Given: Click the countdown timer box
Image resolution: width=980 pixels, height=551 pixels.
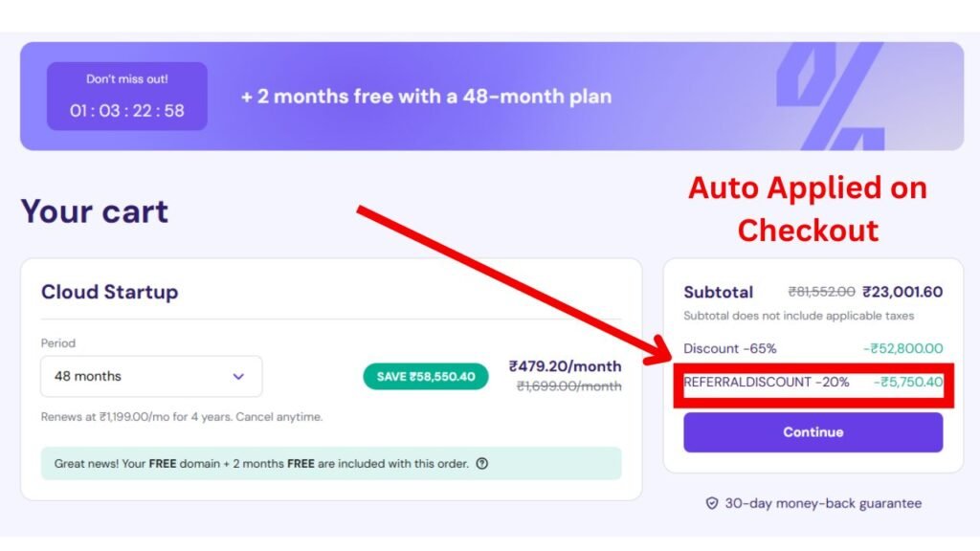Looking at the screenshot, I should (x=126, y=97).
